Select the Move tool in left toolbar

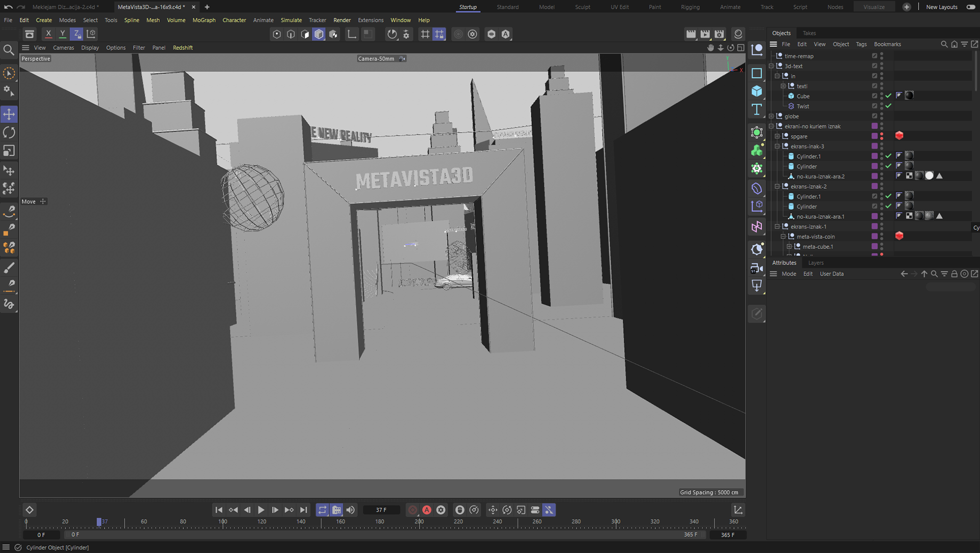click(x=9, y=114)
